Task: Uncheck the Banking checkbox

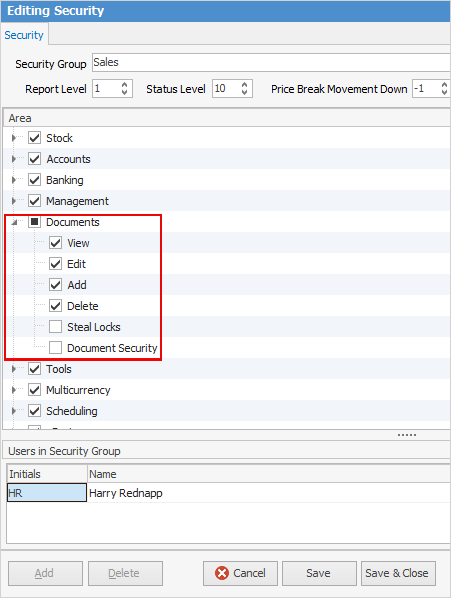Action: point(34,180)
